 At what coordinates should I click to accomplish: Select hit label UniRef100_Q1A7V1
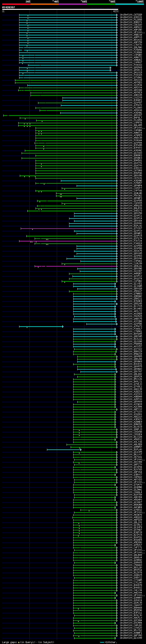[x=131, y=163]
